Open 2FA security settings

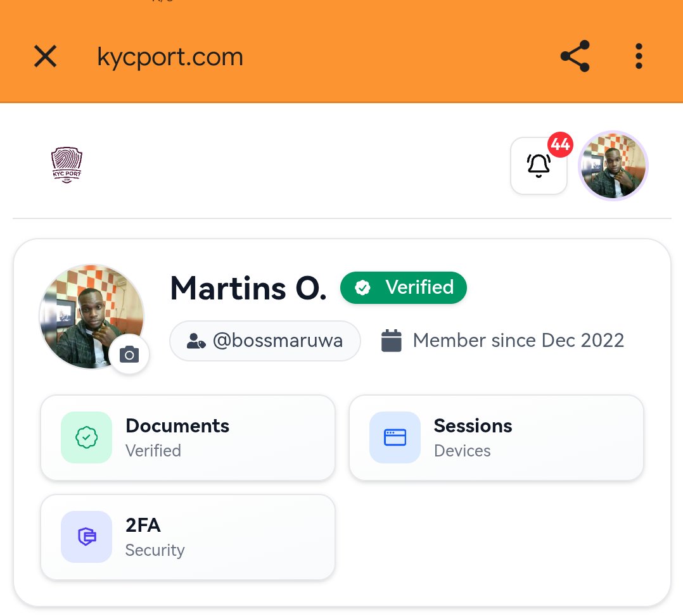(188, 537)
